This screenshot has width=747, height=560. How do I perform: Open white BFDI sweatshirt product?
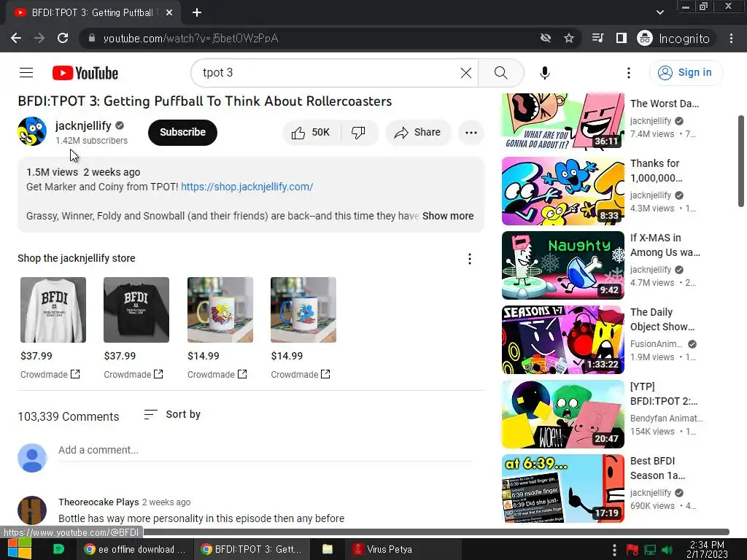[53, 309]
